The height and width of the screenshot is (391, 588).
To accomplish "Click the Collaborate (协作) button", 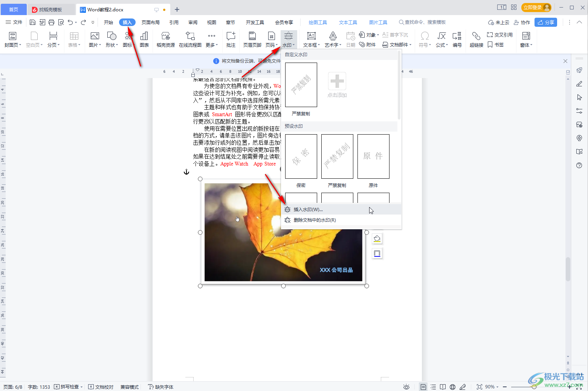I will tap(522, 22).
